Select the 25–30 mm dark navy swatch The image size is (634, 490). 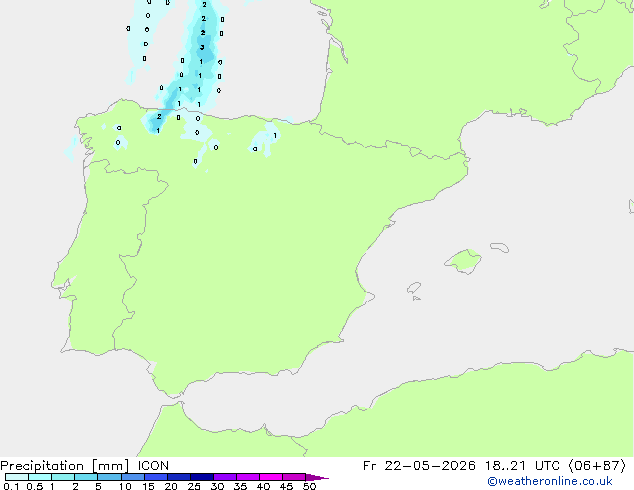point(202,477)
